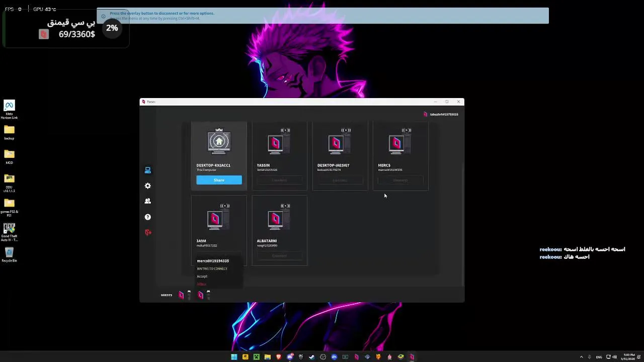Click the 'mercs0#19194335' popup header text
This screenshot has height=362, width=644.
pos(213,261)
